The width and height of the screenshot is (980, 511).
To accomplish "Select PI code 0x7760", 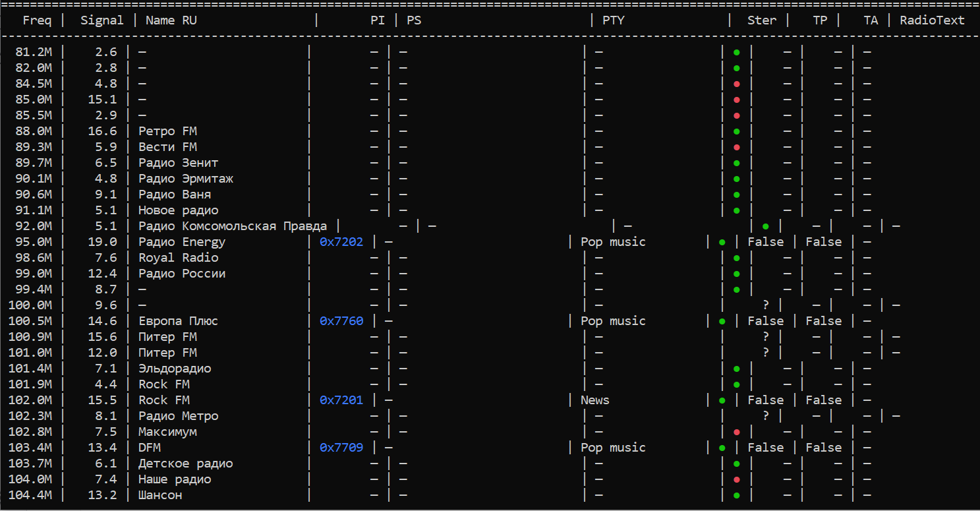I will (341, 321).
